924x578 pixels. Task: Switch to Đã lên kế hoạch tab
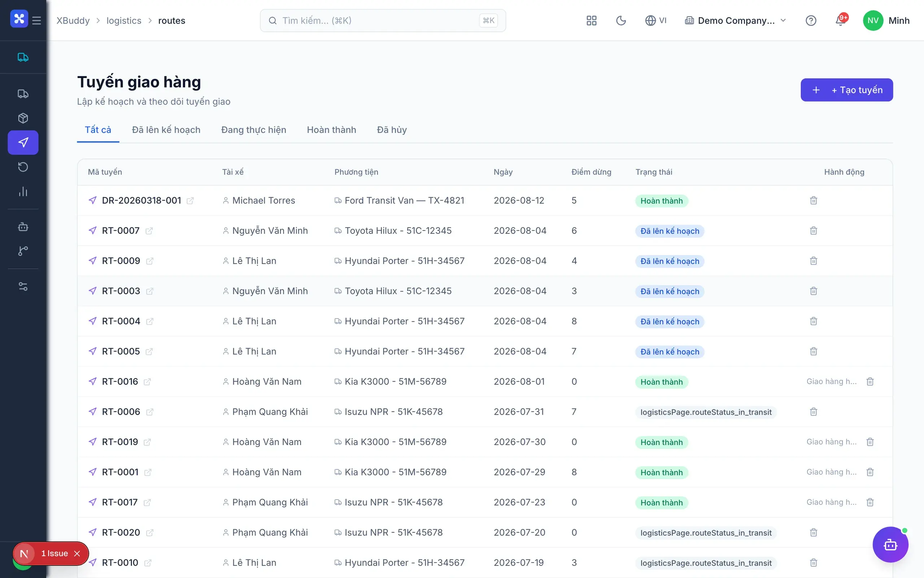click(166, 130)
